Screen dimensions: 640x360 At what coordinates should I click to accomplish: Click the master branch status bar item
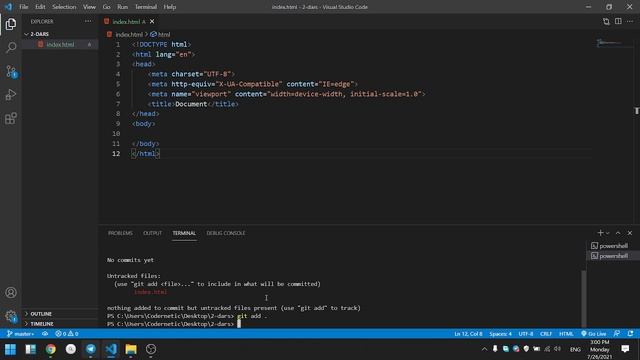click(20, 333)
